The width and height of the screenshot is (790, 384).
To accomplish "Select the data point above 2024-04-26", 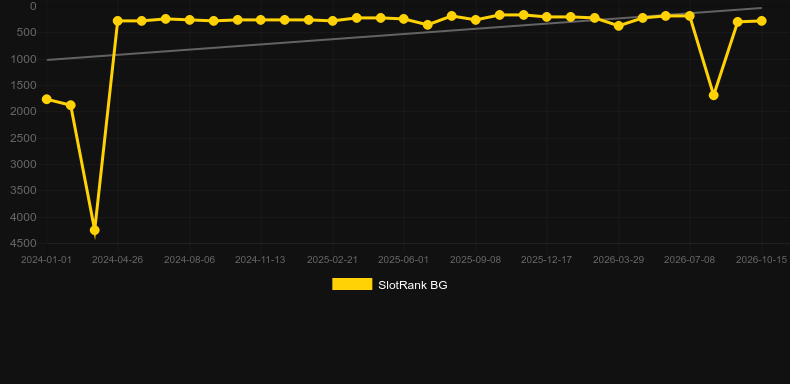I will click(x=118, y=21).
